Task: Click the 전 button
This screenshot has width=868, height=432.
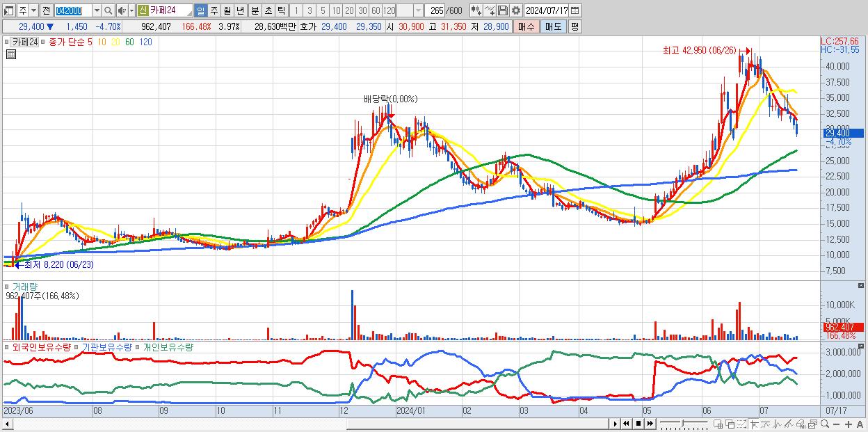Action: [x=46, y=10]
